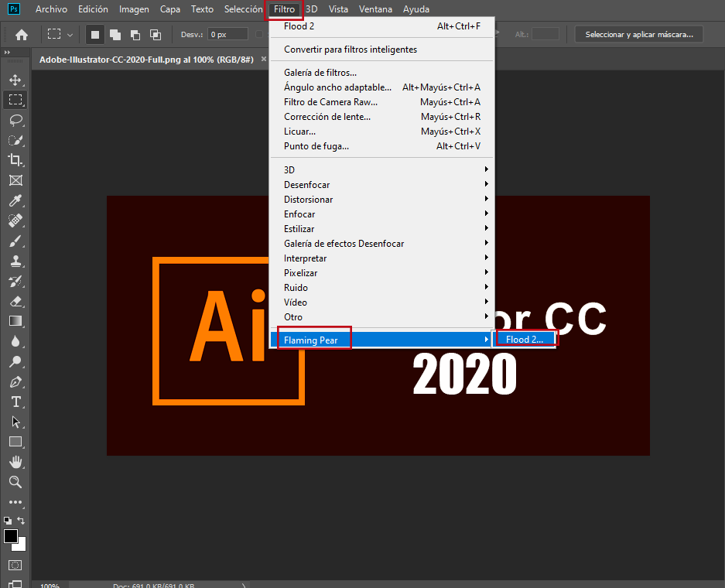Select the Eraser tool
Image resolution: width=725 pixels, height=588 pixels.
click(x=15, y=302)
